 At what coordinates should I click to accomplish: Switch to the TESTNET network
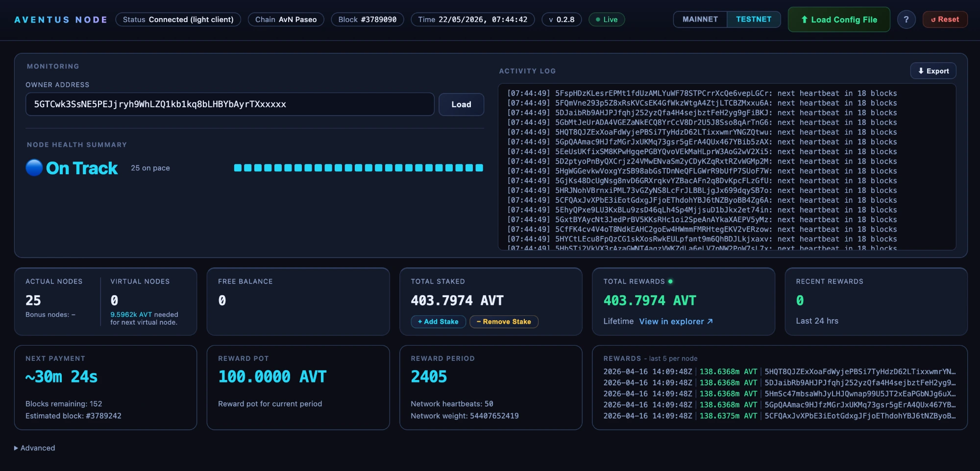point(754,20)
